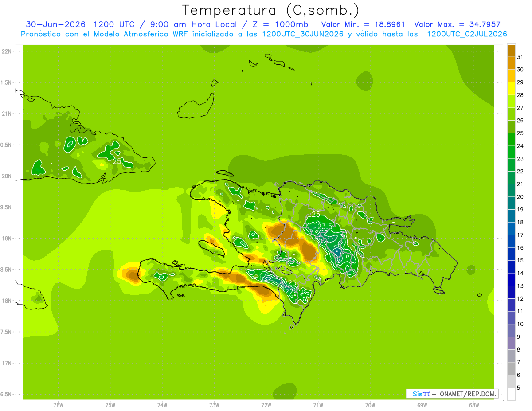Viewport: 532px width, 411px height.
Task: Click the "71W" longitude label
Action: [x=318, y=405]
